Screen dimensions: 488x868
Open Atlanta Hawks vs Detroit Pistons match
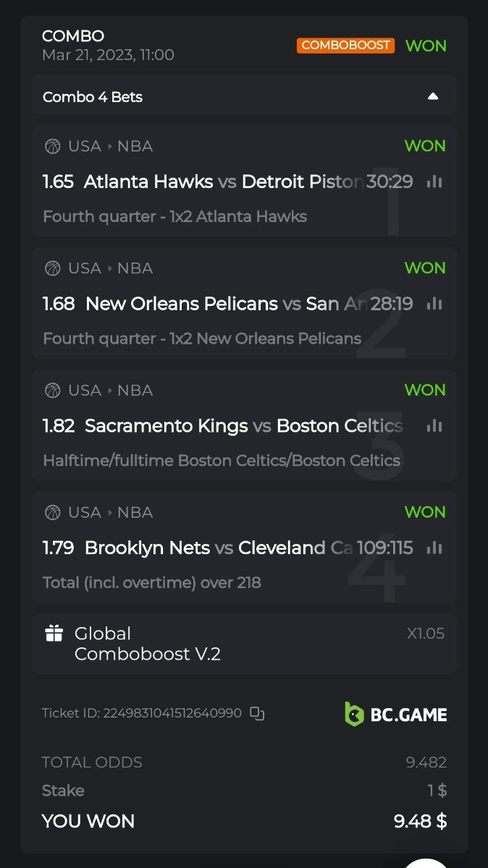pyautogui.click(x=223, y=182)
